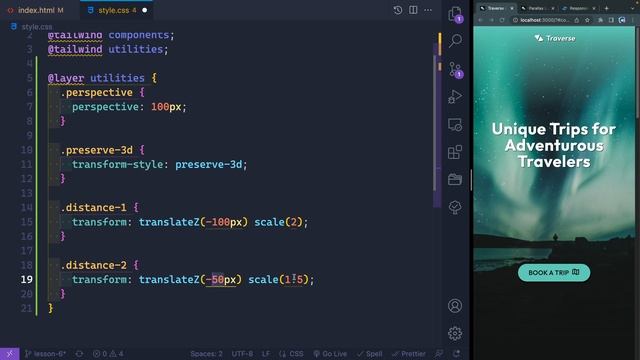
Task: Click the Go Live status bar button
Action: click(330, 354)
